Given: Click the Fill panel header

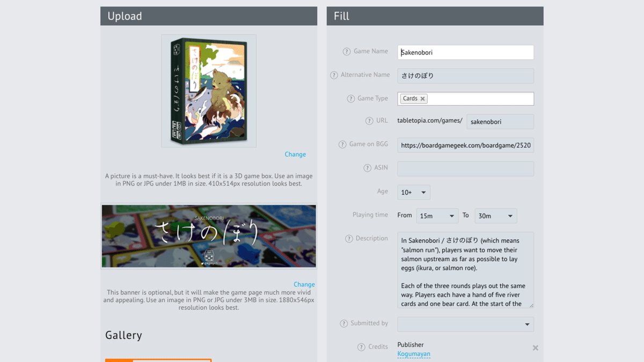Looking at the screenshot, I should pyautogui.click(x=435, y=16).
